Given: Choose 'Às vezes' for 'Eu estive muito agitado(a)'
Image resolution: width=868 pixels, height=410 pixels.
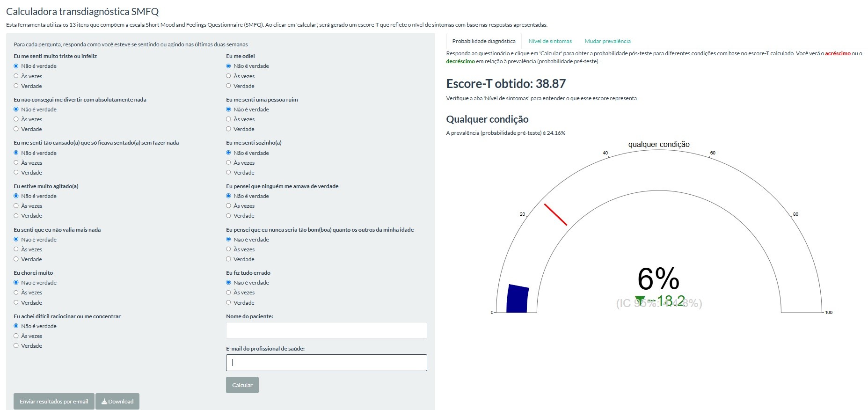Looking at the screenshot, I should [16, 205].
